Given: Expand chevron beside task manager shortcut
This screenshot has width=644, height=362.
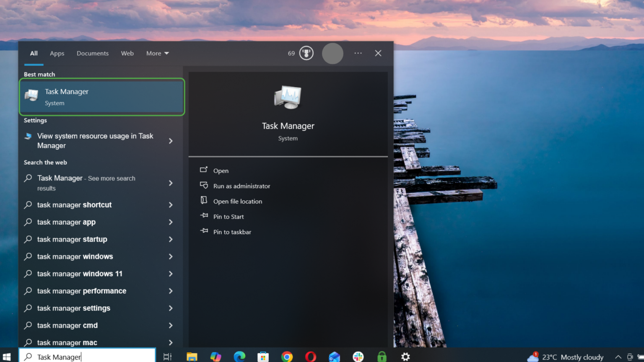Looking at the screenshot, I should point(171,205).
